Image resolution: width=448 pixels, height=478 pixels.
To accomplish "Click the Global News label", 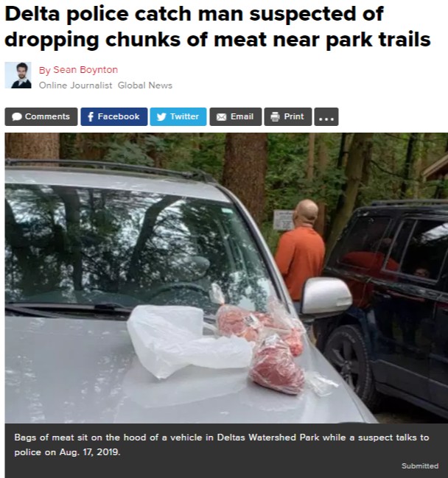I will click(145, 85).
